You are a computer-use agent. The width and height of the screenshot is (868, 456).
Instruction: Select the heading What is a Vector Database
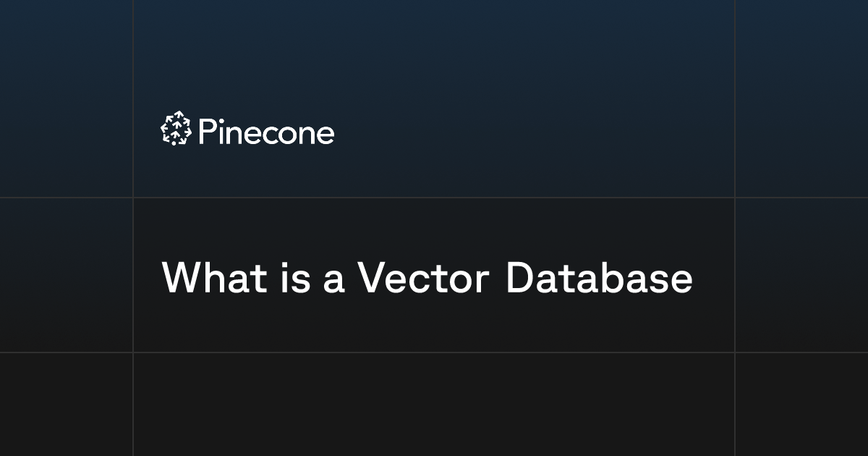pyautogui.click(x=427, y=278)
